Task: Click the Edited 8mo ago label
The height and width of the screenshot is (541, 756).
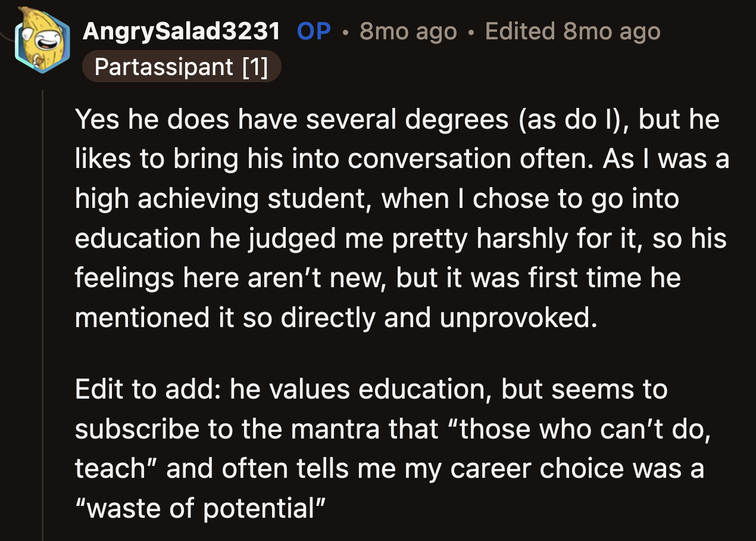Action: (x=572, y=31)
